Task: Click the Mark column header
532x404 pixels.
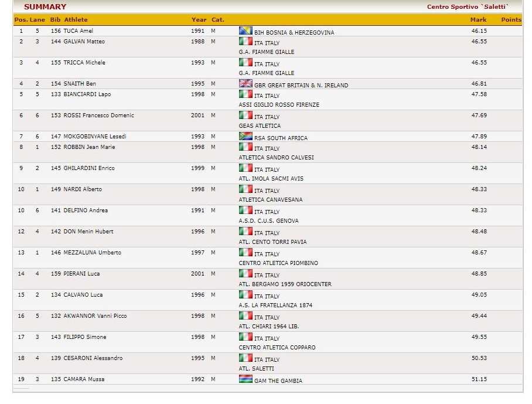Action: click(478, 20)
